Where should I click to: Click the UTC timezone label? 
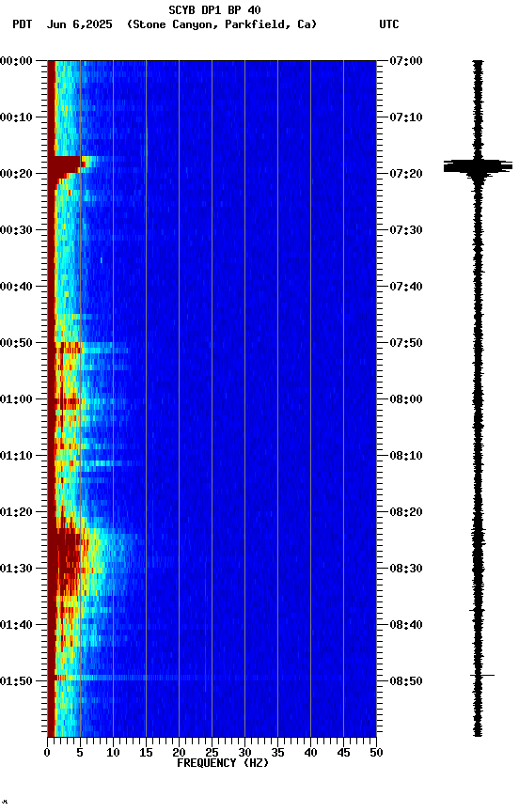[x=389, y=24]
